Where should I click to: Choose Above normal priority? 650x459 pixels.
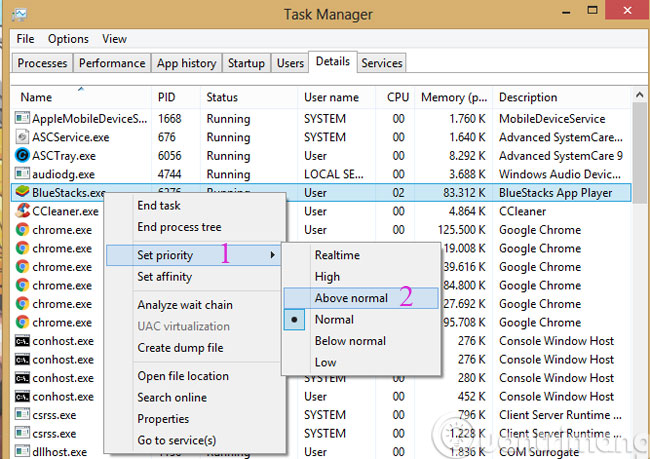[x=350, y=298]
